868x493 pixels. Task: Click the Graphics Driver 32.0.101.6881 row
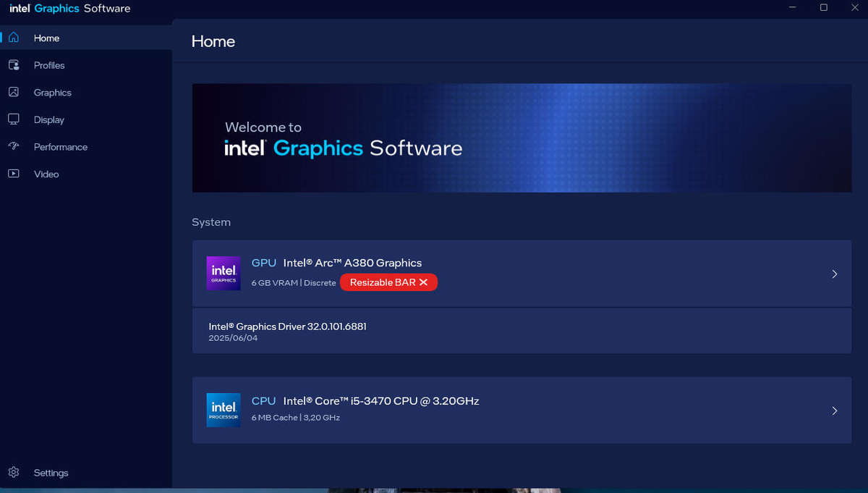521,332
